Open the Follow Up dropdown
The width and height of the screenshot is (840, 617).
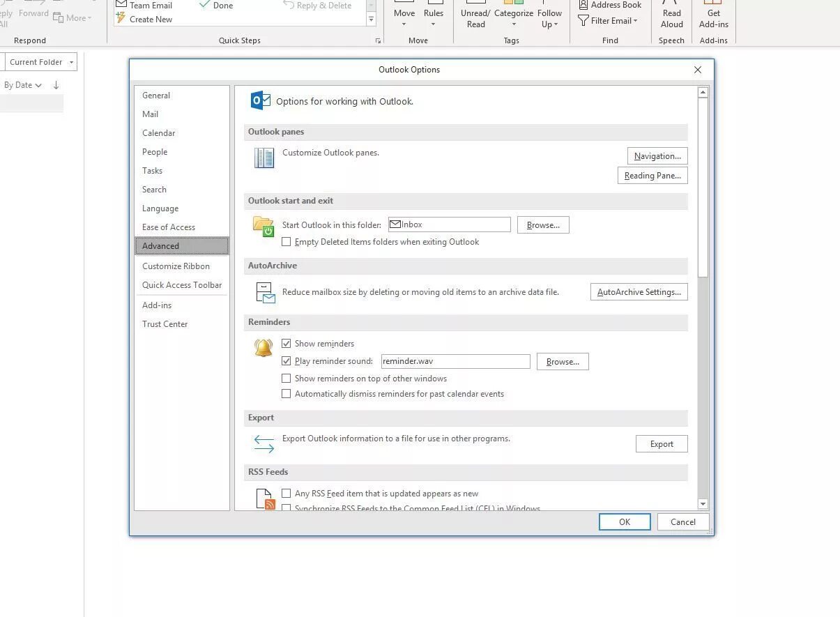pos(549,15)
